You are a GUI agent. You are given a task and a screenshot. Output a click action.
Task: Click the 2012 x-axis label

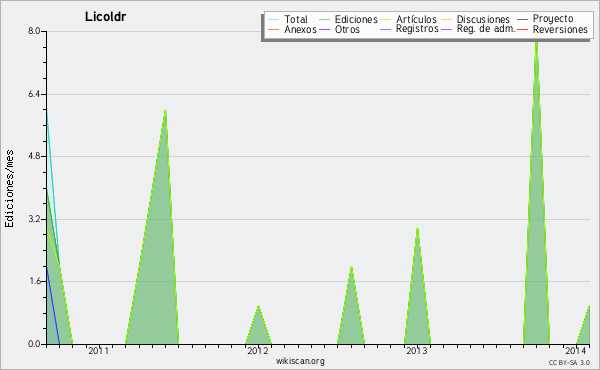pos(258,350)
